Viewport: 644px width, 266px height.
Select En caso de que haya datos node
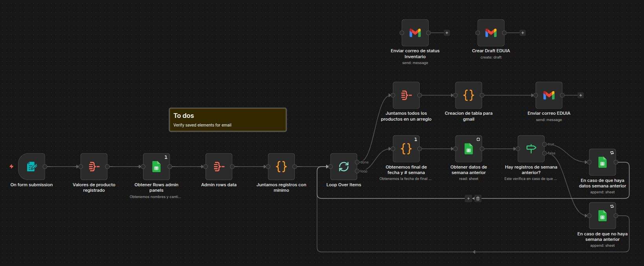pos(602,162)
